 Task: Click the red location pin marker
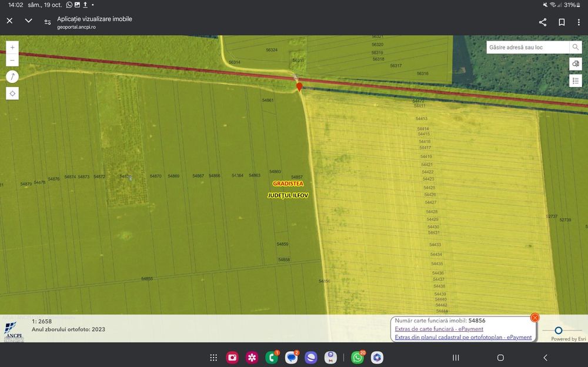pyautogui.click(x=299, y=87)
